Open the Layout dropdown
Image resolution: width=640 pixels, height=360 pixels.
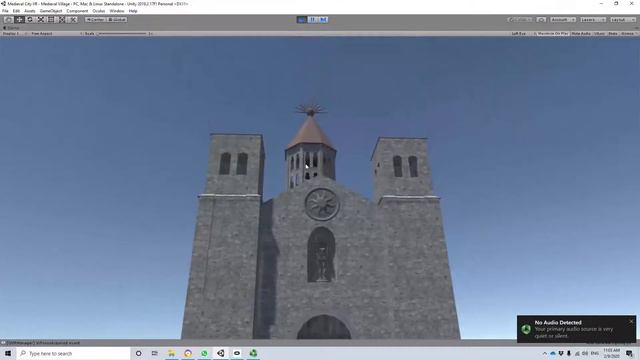coord(623,20)
